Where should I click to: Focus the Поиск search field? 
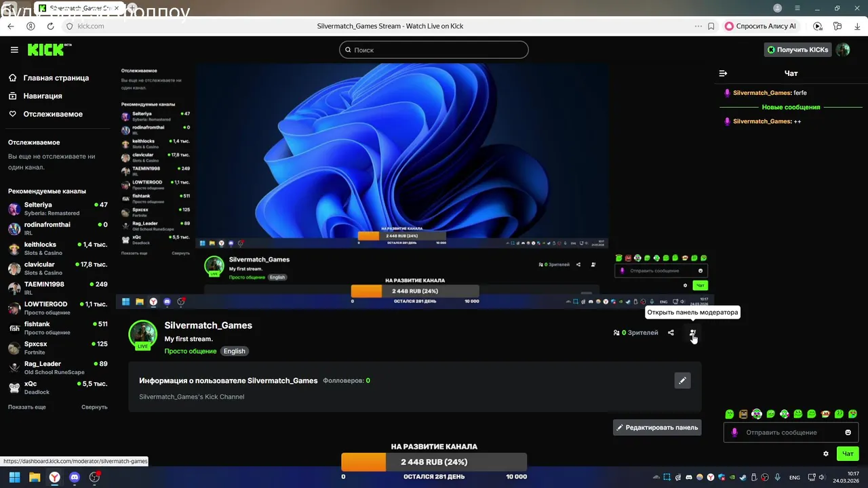[434, 49]
